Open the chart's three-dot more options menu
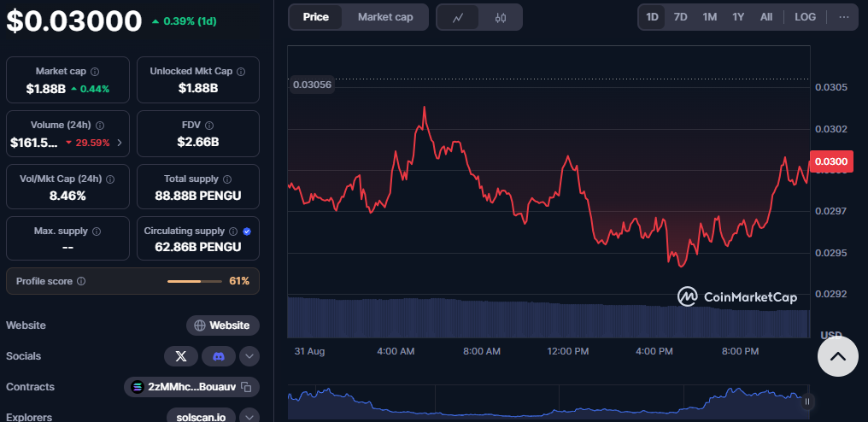Viewport: 868px width, 422px height. tap(844, 17)
